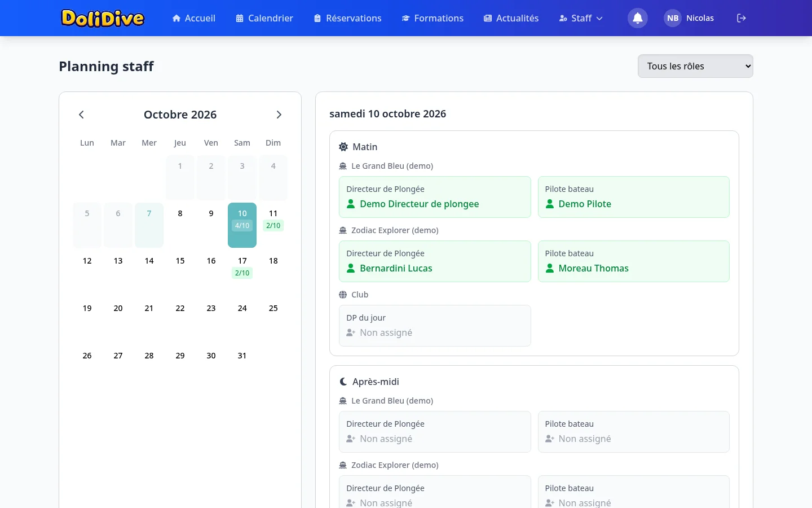
Task: Click person icon beside Moreau Thomas
Action: click(550, 268)
